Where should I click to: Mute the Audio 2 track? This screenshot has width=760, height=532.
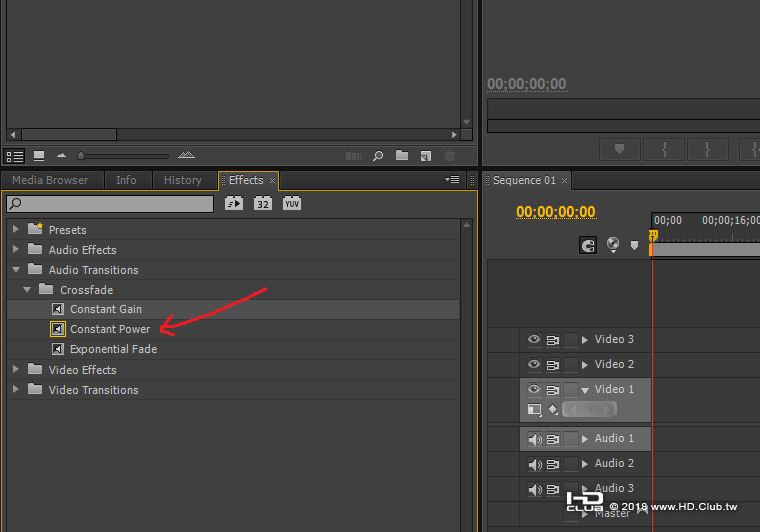(535, 464)
